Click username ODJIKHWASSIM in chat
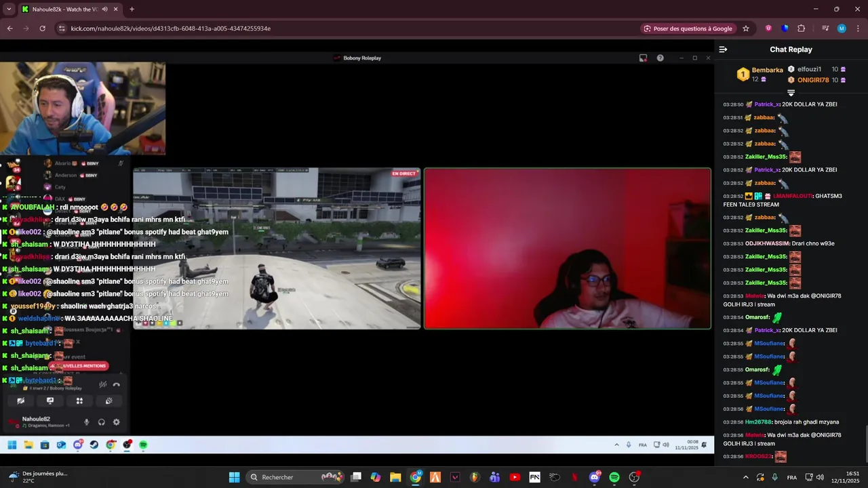The image size is (868, 488). (767, 243)
